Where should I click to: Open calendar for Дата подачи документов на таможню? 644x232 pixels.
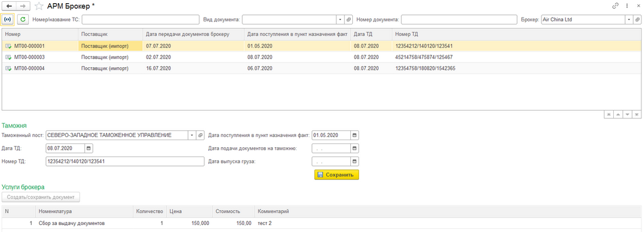pyautogui.click(x=355, y=148)
